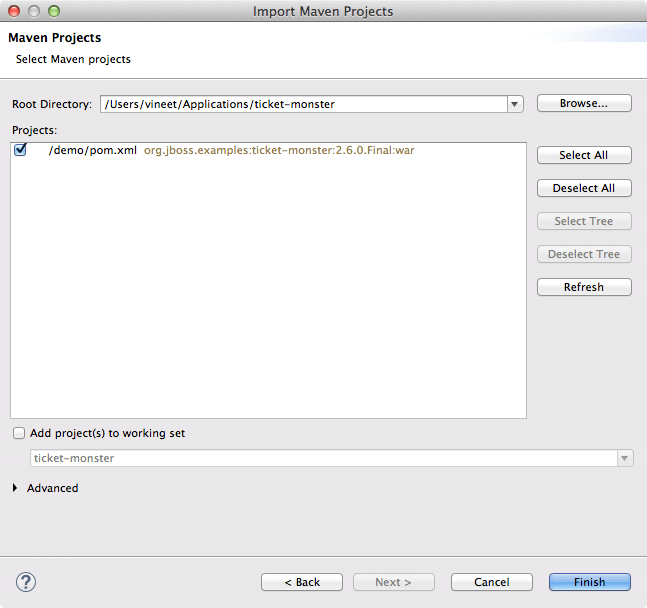Select the /demo/pom.xml project entry
This screenshot has width=647, height=608.
[x=92, y=151]
